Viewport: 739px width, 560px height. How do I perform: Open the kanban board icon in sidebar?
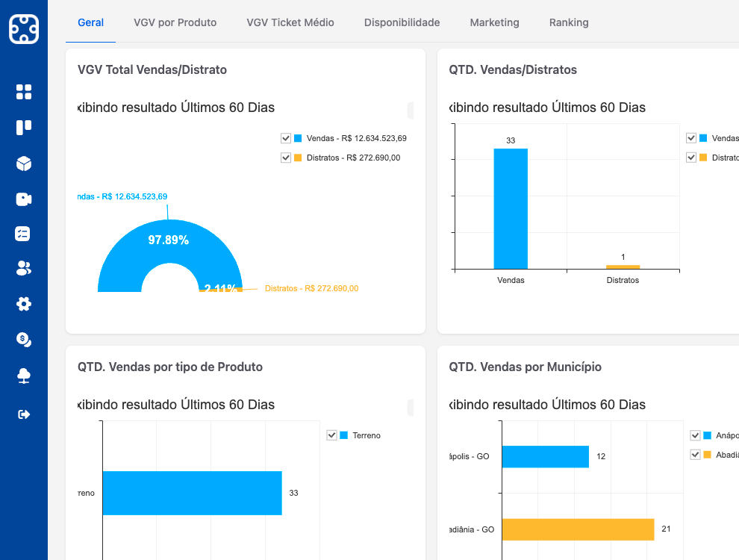pyautogui.click(x=24, y=128)
